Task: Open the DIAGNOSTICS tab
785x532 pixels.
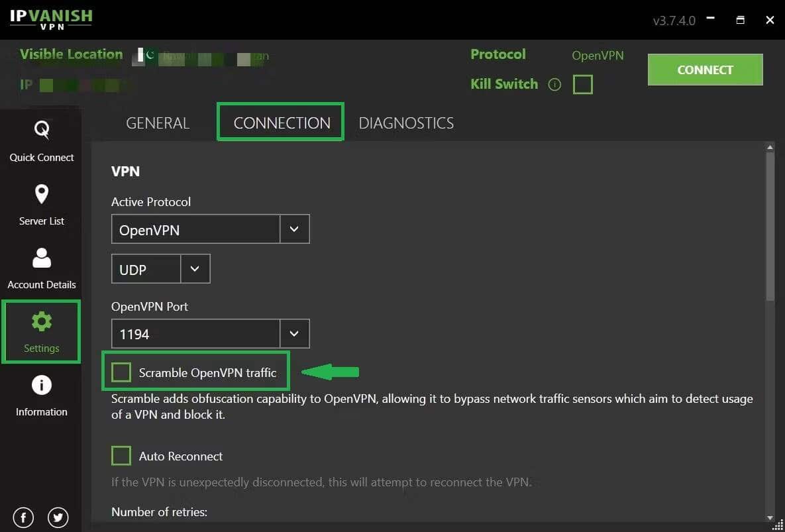Action: pyautogui.click(x=405, y=123)
